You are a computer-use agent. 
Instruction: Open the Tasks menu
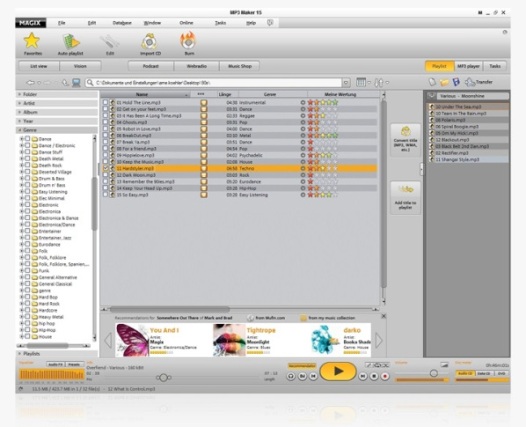click(x=220, y=23)
